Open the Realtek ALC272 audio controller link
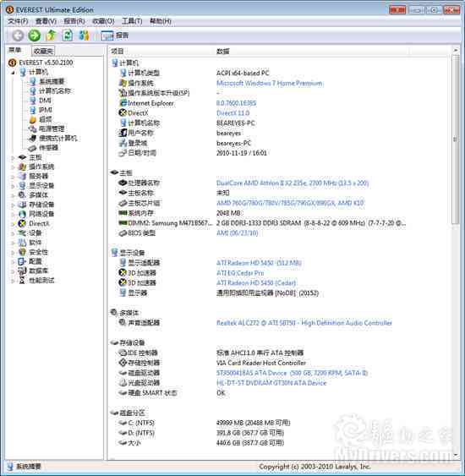Screen dimensions: 465x476 pyautogui.click(x=304, y=323)
